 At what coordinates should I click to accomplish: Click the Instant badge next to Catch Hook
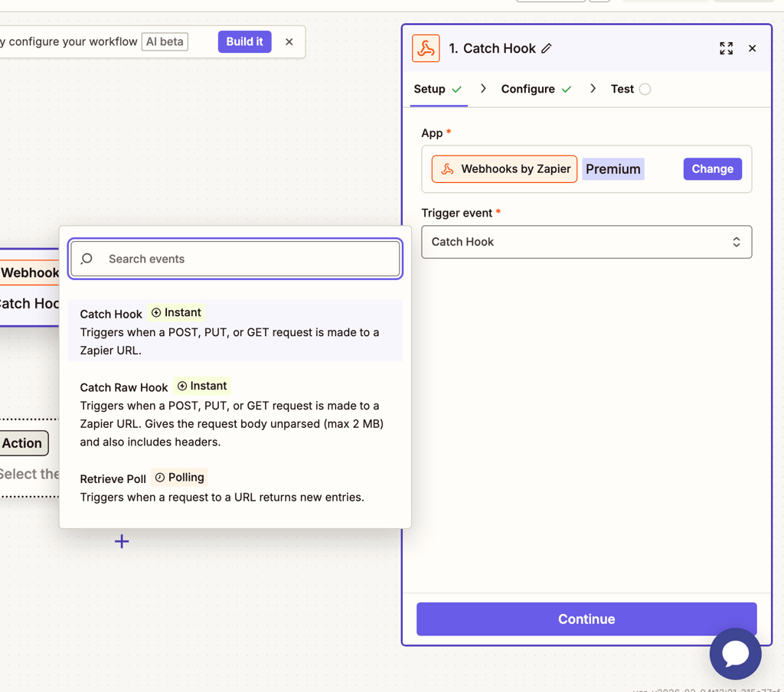pyautogui.click(x=177, y=312)
